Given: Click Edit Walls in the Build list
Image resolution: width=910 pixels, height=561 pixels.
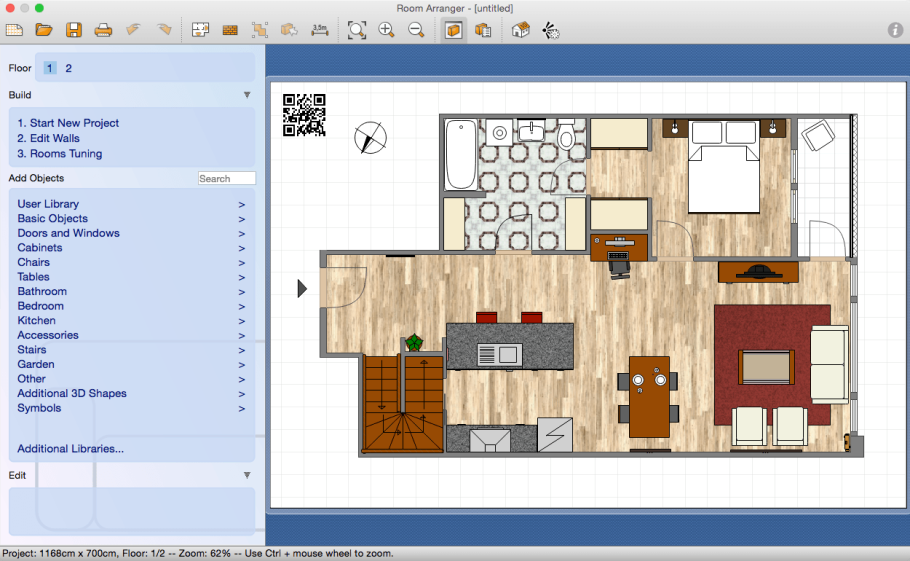Looking at the screenshot, I should coord(48,138).
